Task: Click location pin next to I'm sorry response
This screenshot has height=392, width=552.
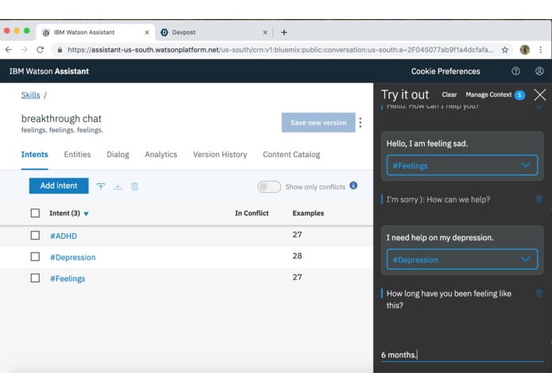Action: pyautogui.click(x=538, y=199)
